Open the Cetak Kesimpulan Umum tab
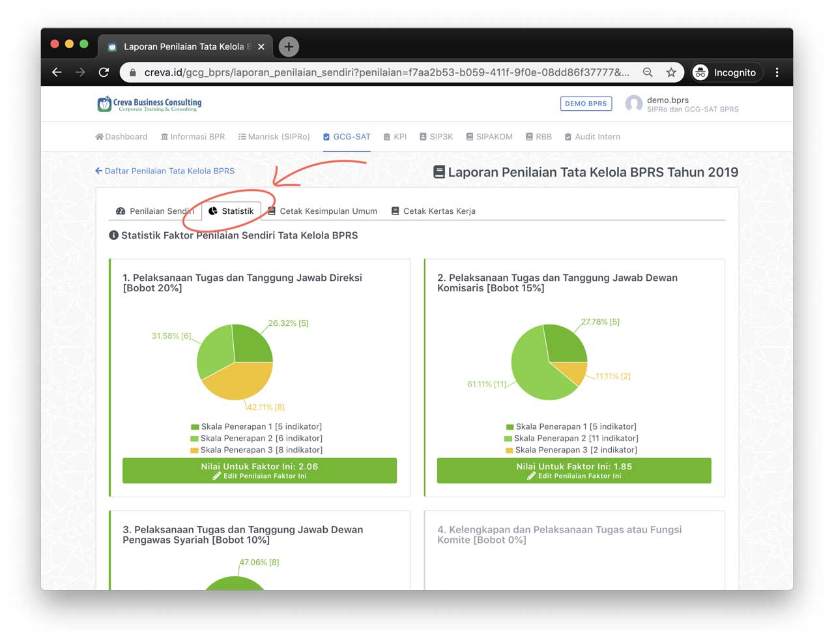The height and width of the screenshot is (644, 834). pos(323,211)
